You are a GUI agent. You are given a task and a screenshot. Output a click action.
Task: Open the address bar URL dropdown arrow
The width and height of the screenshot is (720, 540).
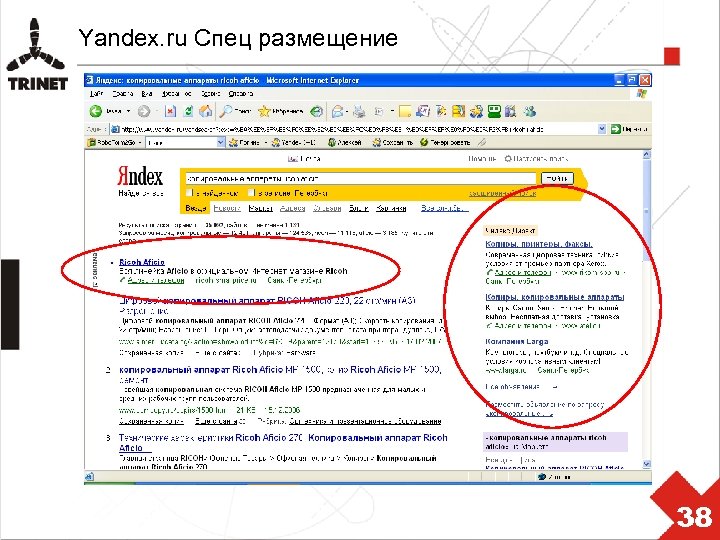(602, 129)
